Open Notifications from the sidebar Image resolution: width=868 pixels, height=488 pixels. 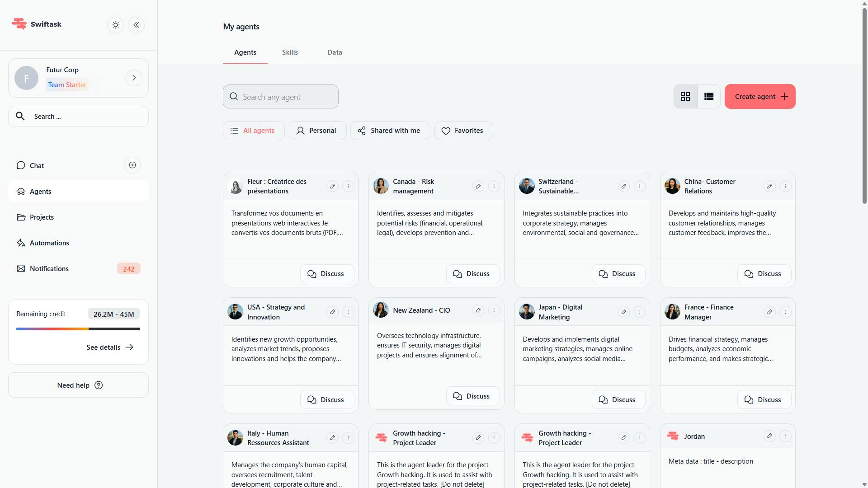pos(48,268)
